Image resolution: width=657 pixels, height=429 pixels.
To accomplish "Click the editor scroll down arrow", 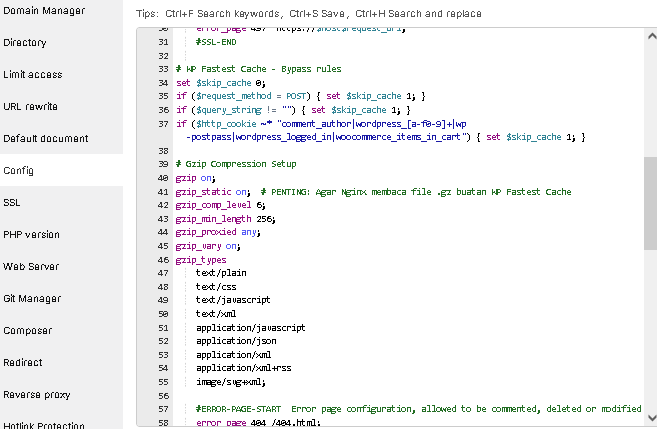I will coord(652,417).
